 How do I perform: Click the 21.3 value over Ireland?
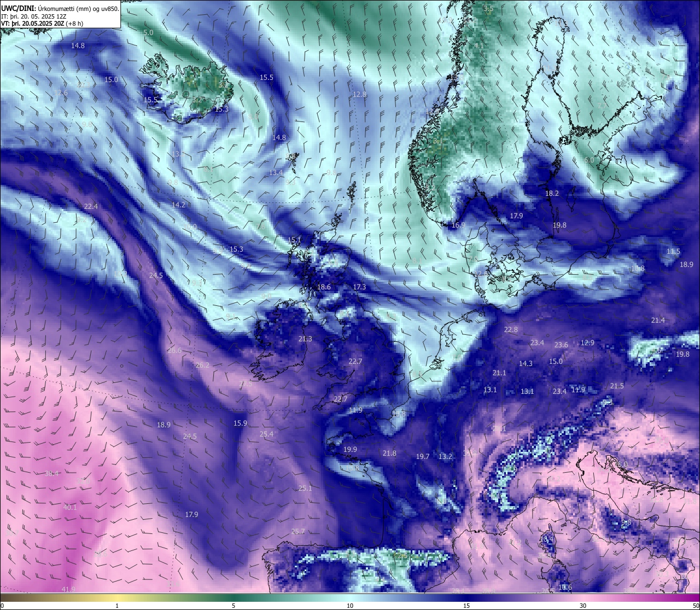click(x=305, y=339)
